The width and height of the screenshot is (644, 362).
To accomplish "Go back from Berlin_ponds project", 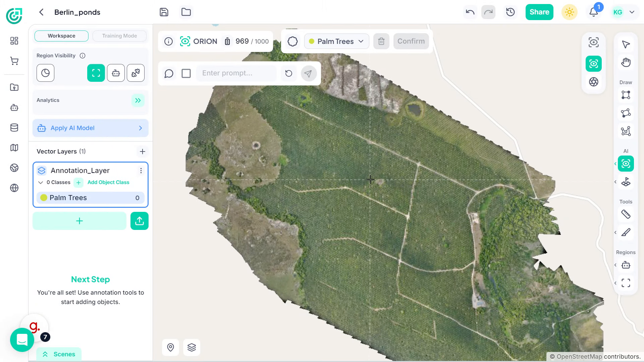I will [41, 12].
